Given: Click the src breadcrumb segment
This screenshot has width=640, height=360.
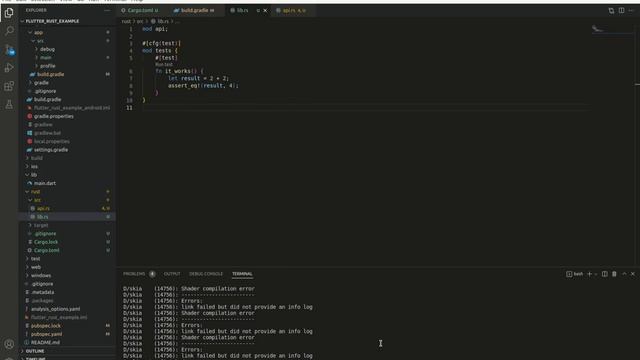Looking at the screenshot, I should [x=140, y=21].
